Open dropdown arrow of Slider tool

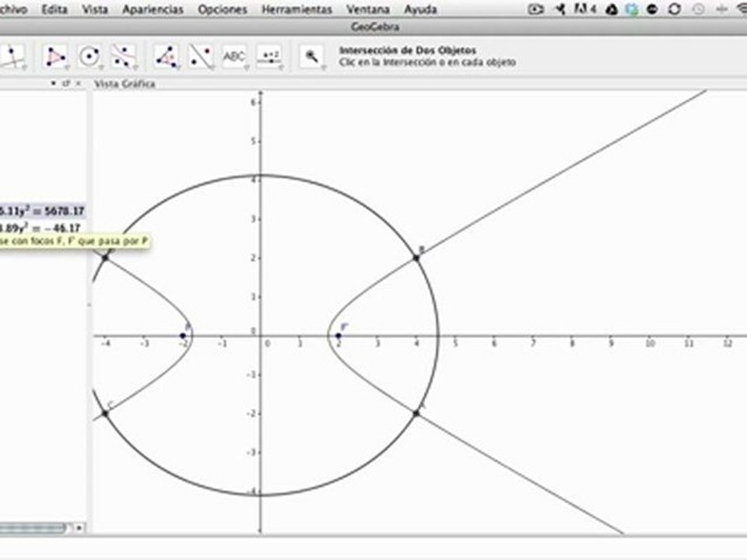click(x=280, y=68)
